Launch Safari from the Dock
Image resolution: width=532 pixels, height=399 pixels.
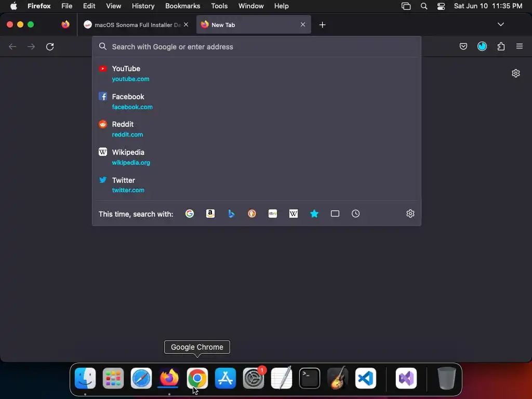pos(141,378)
